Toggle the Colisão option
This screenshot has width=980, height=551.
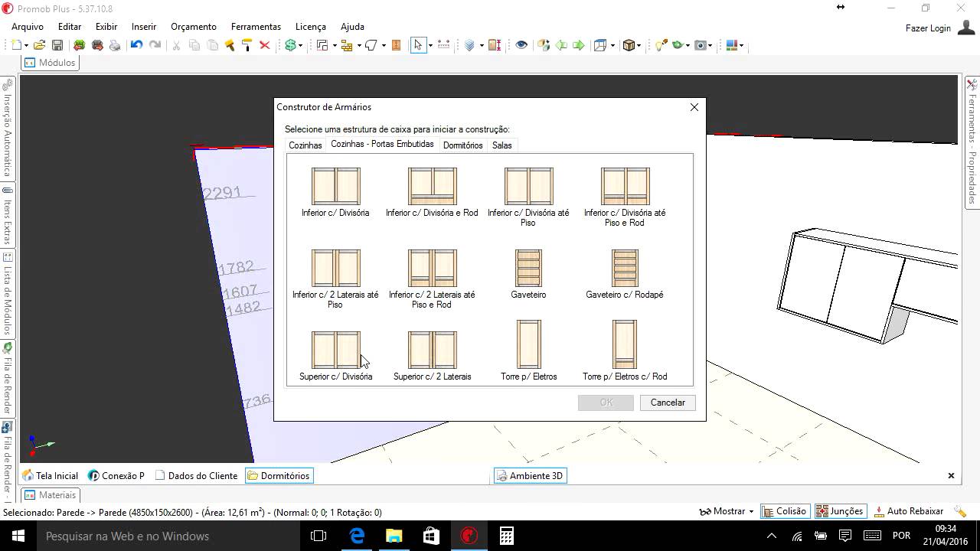tap(785, 511)
